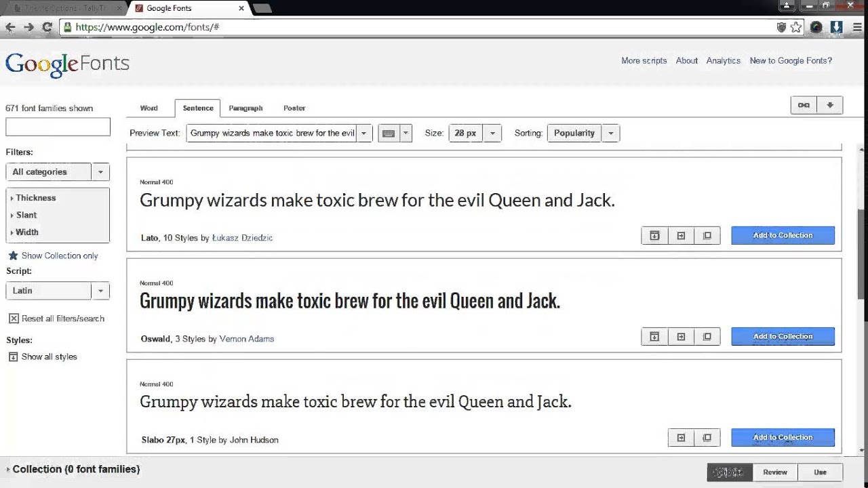Screen dimensions: 868x488
Task: Click the Lato sample sentence
Action: click(x=377, y=201)
